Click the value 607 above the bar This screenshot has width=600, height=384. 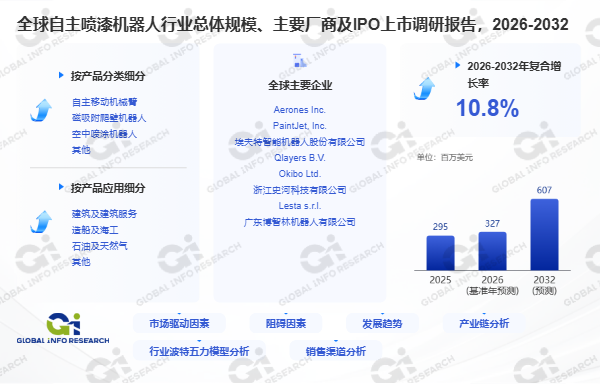click(x=544, y=190)
